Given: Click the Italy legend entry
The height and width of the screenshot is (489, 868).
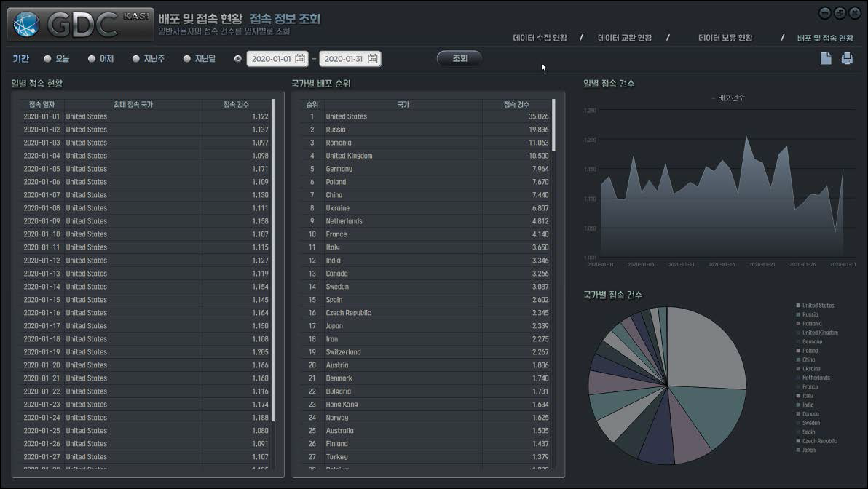Looking at the screenshot, I should (805, 396).
